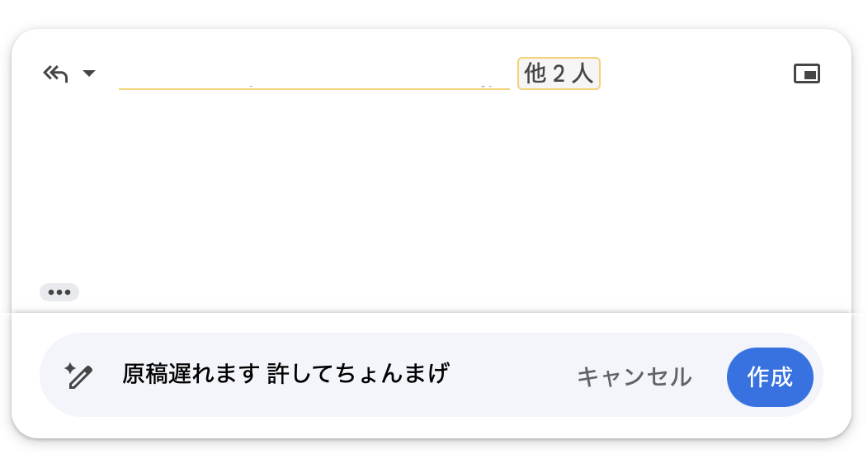This screenshot has width=868, height=459.
Task: Click into the recipient address field
Action: 314,74
